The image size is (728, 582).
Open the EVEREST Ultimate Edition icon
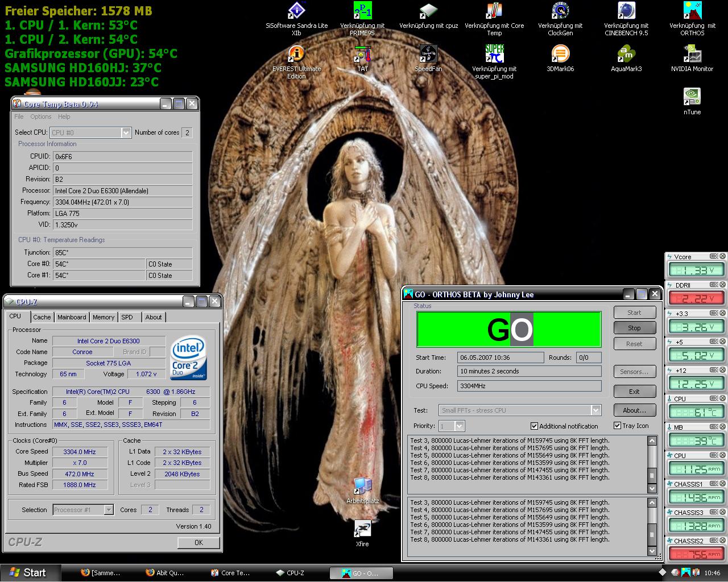pyautogui.click(x=296, y=55)
